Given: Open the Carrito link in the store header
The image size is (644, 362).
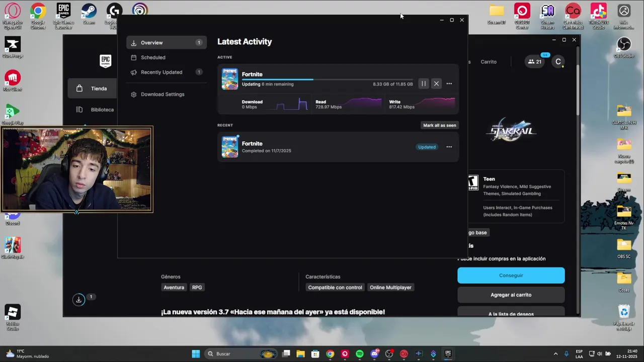Looking at the screenshot, I should point(488,62).
